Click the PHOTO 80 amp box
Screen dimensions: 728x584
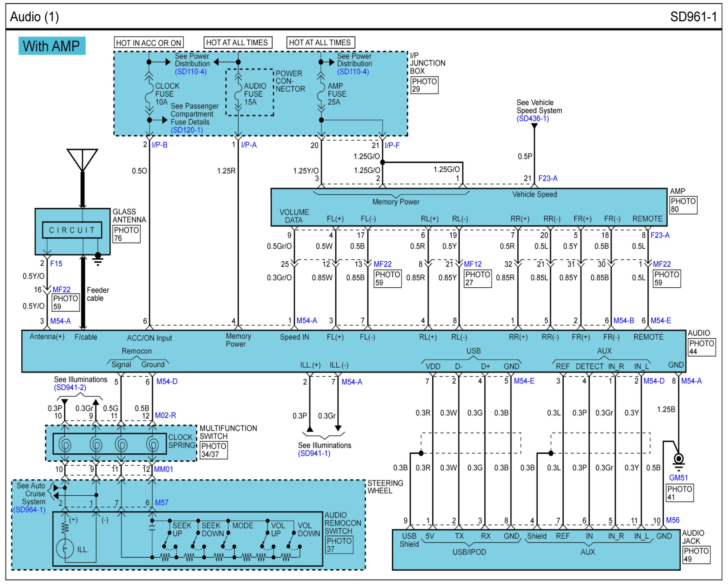[683, 205]
